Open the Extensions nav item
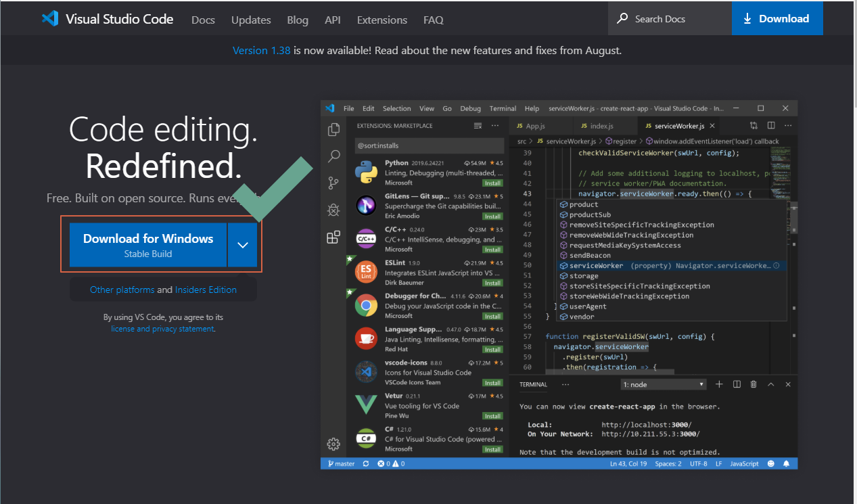 click(382, 20)
